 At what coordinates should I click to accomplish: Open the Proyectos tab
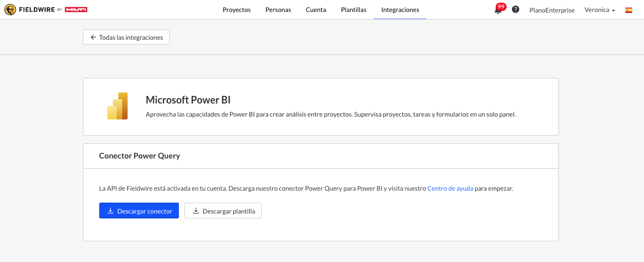coord(237,10)
